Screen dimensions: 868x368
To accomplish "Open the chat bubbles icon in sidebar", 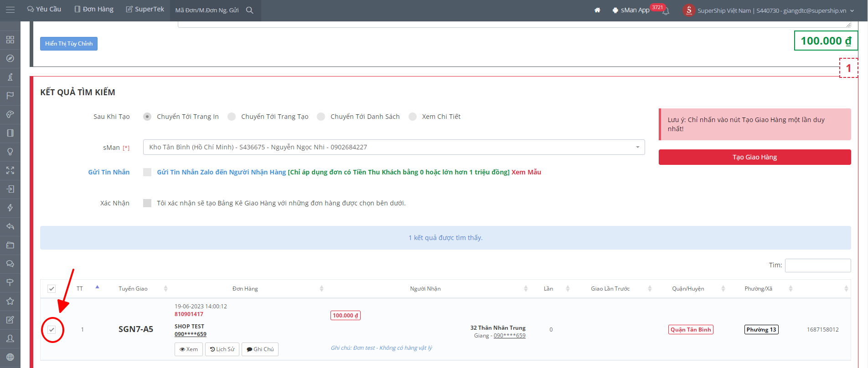I will 10,264.
